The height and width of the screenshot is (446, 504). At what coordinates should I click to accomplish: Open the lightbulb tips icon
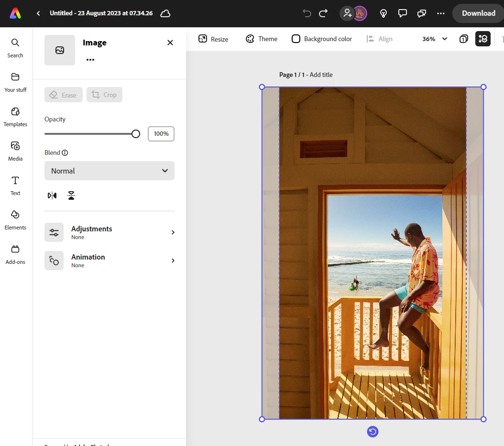(x=383, y=13)
